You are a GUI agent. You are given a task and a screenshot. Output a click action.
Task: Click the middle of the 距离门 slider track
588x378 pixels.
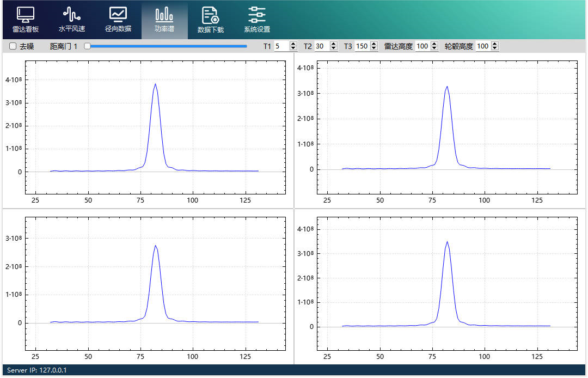coord(166,46)
